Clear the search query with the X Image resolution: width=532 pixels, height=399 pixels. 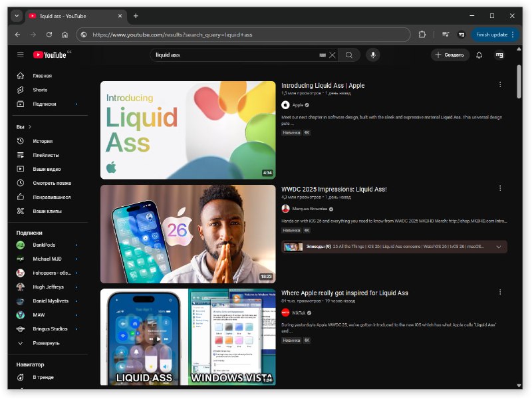pyautogui.click(x=332, y=55)
